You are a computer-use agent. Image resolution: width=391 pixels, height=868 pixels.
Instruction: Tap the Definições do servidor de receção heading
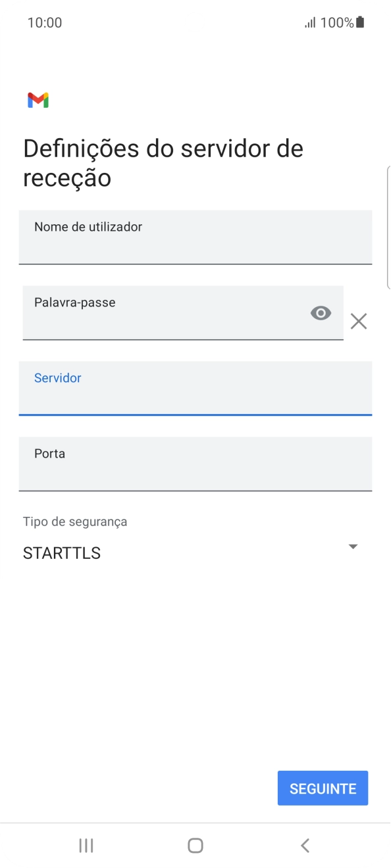click(x=163, y=162)
